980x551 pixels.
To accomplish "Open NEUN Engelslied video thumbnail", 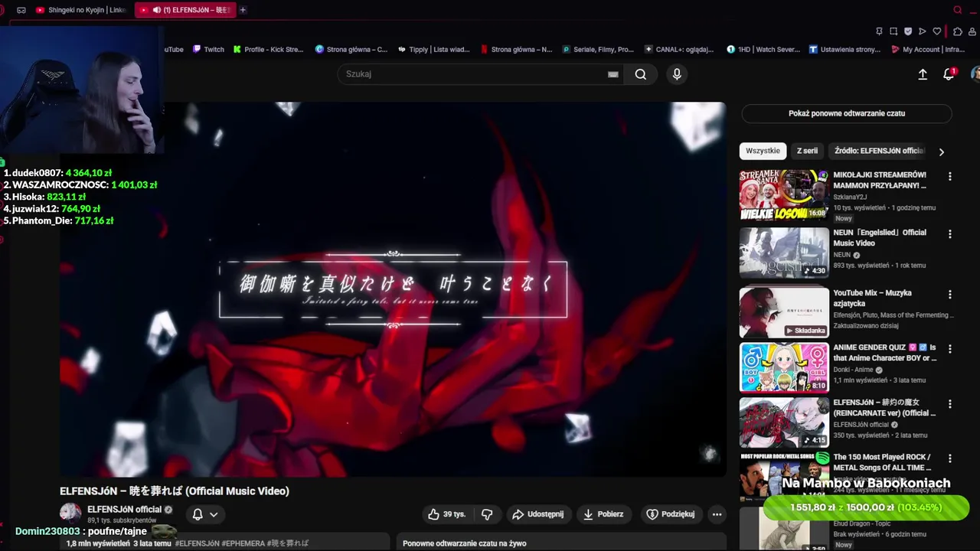I will [784, 253].
